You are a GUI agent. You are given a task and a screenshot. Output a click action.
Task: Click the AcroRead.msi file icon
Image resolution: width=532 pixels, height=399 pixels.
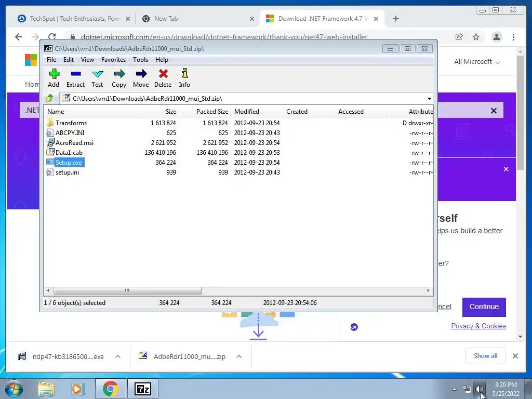click(x=50, y=142)
